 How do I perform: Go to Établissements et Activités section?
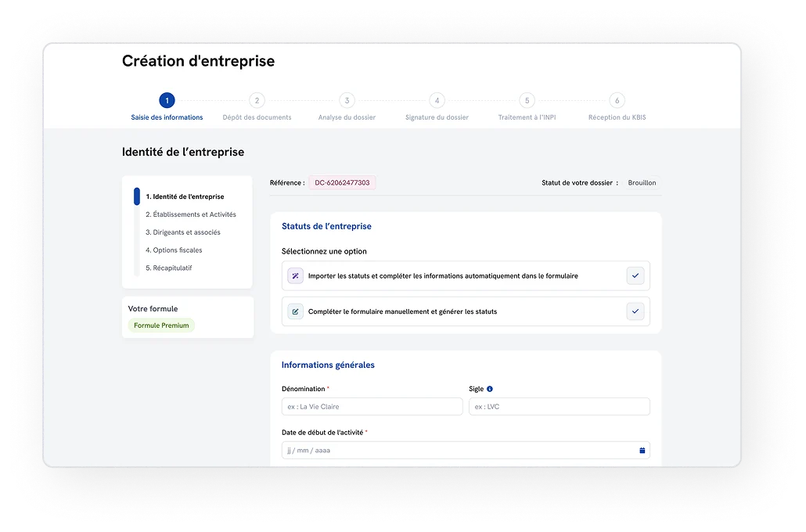click(191, 214)
